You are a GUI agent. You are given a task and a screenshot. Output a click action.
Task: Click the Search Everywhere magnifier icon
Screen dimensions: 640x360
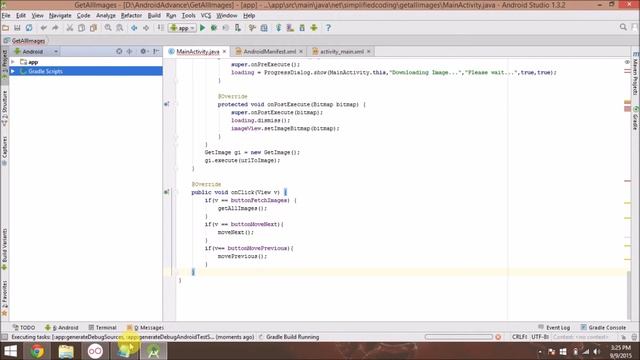tap(623, 27)
